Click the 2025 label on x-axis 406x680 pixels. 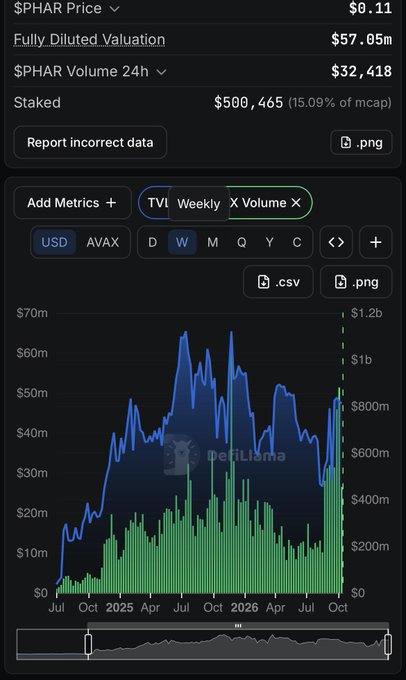(x=119, y=607)
